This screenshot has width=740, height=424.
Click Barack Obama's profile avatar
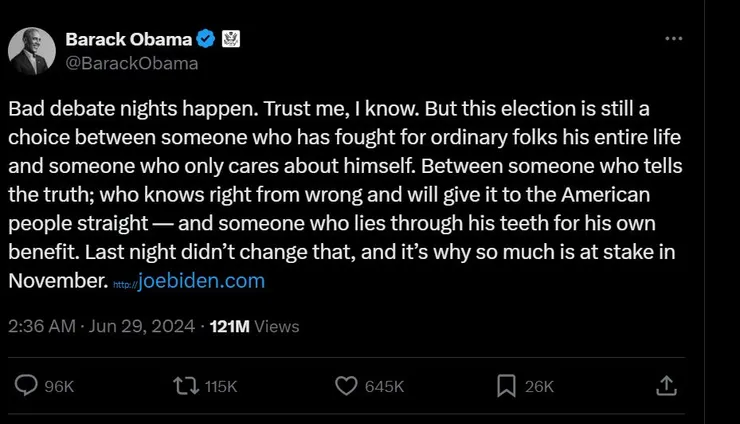click(x=31, y=50)
